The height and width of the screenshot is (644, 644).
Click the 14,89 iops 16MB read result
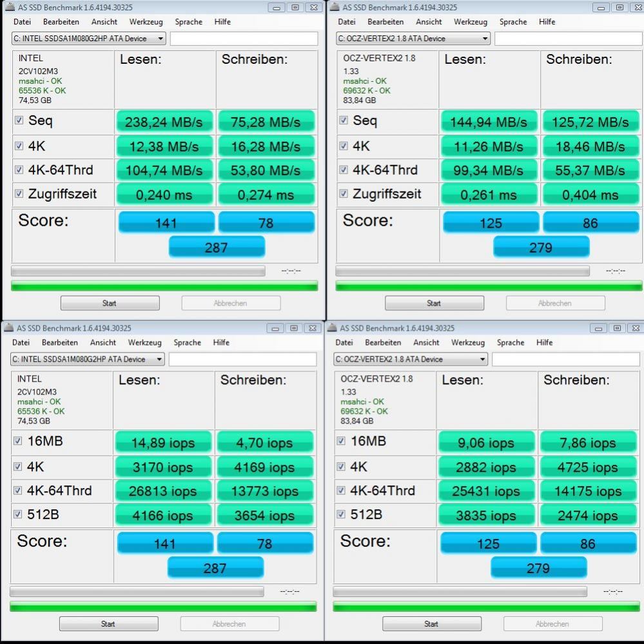click(163, 442)
